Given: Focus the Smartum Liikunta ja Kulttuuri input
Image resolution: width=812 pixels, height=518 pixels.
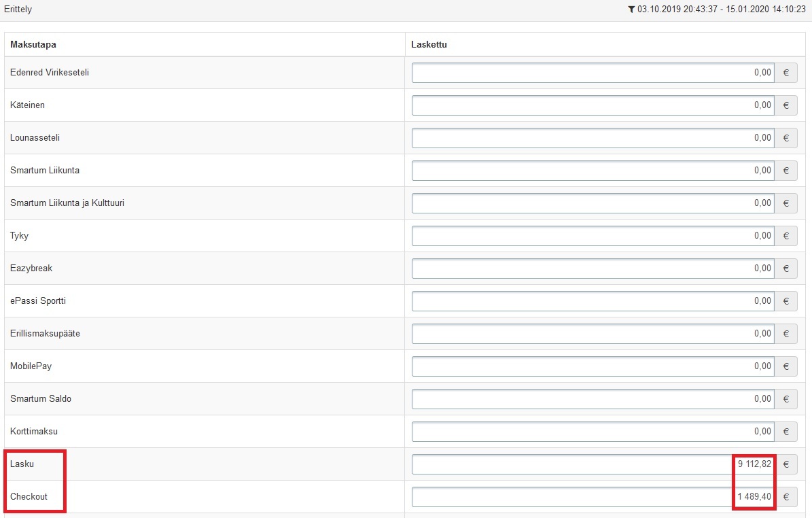Looking at the screenshot, I should pyautogui.click(x=593, y=203).
